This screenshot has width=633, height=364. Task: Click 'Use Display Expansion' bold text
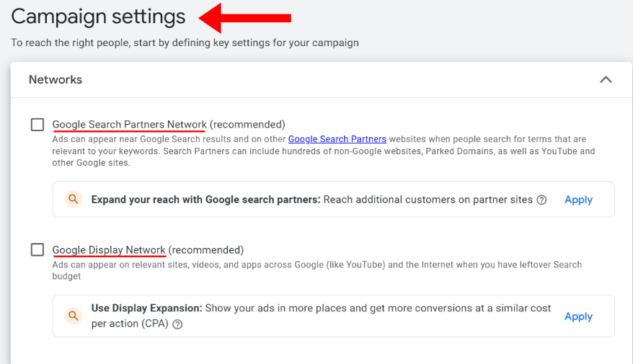(146, 308)
